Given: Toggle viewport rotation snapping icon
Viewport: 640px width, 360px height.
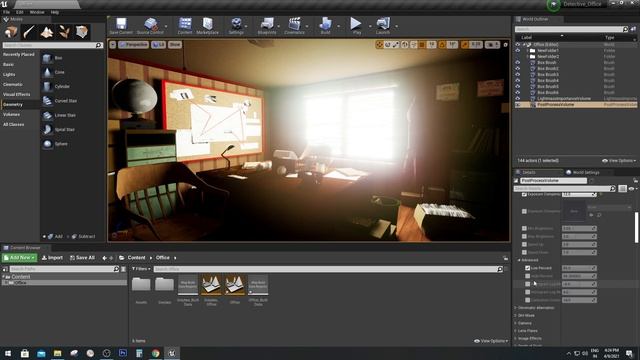Looking at the screenshot, I should [442, 44].
